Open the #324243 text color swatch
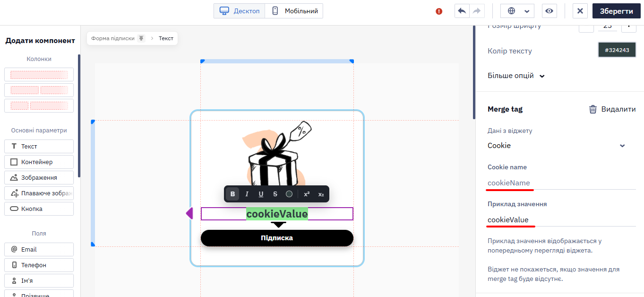The width and height of the screenshot is (644, 297). pyautogui.click(x=617, y=50)
